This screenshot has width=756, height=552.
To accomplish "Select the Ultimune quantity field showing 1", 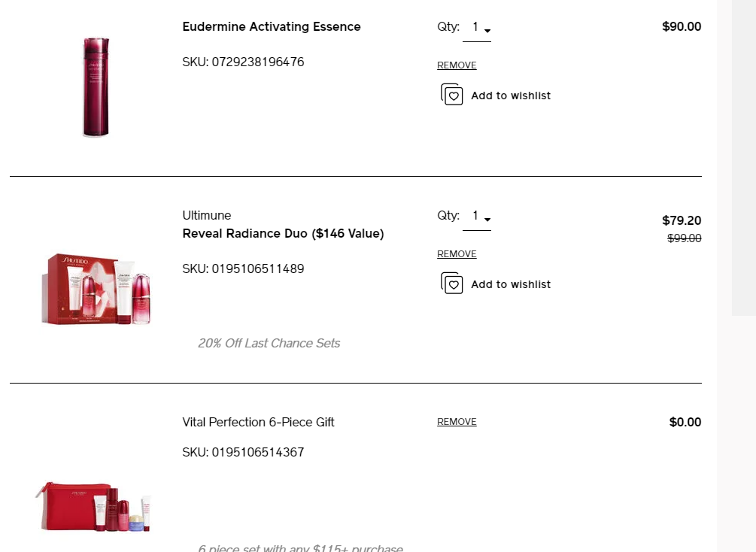I will [x=475, y=215].
